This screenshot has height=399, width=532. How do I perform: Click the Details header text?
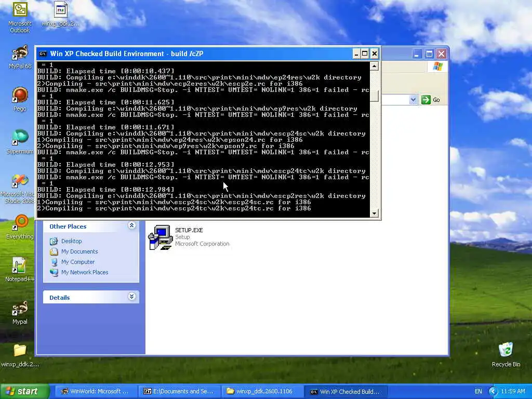(59, 298)
